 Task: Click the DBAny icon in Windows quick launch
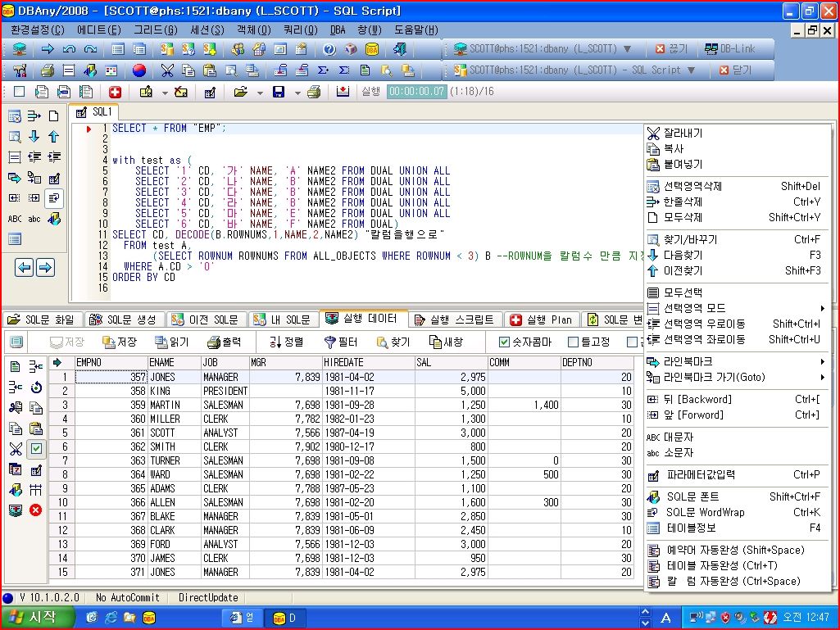pos(149,618)
